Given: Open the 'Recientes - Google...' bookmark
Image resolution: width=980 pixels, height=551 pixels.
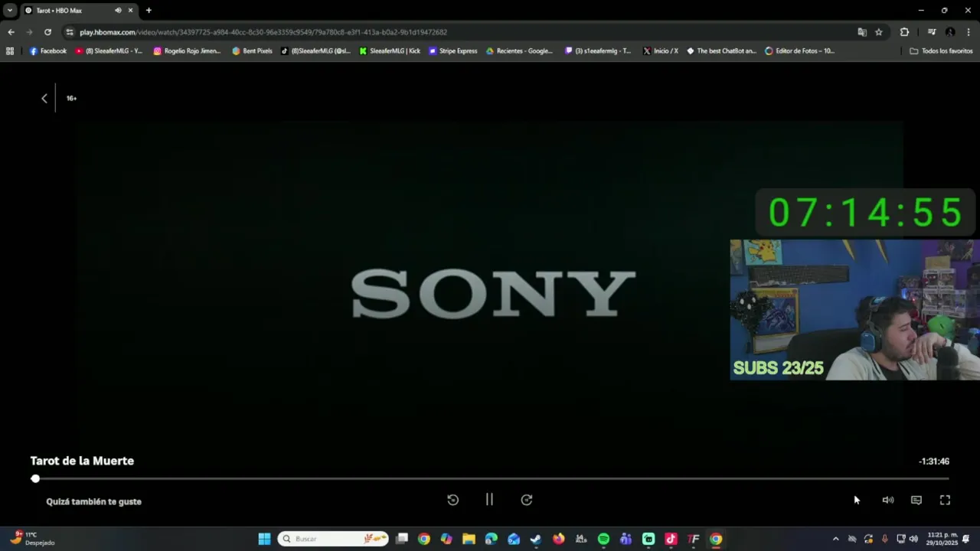Looking at the screenshot, I should click(519, 51).
